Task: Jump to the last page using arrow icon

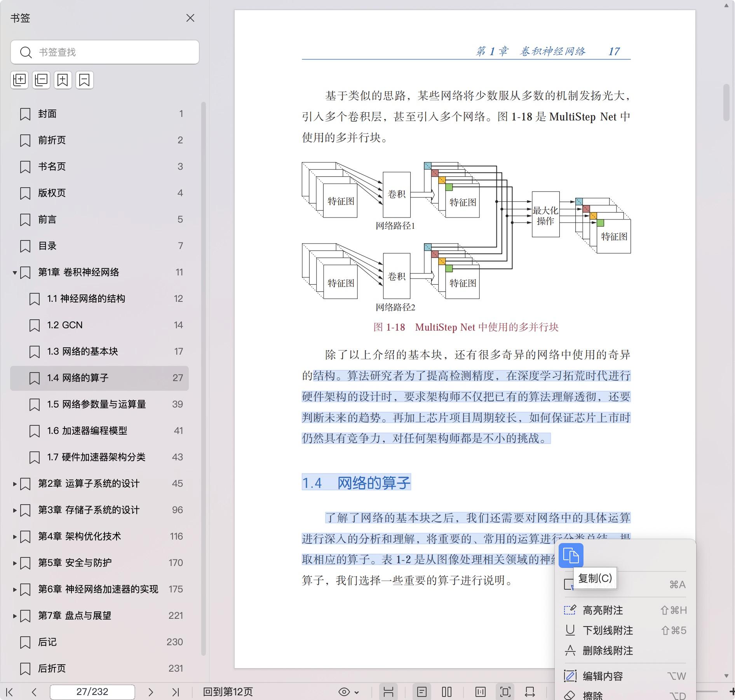Action: pos(176,692)
